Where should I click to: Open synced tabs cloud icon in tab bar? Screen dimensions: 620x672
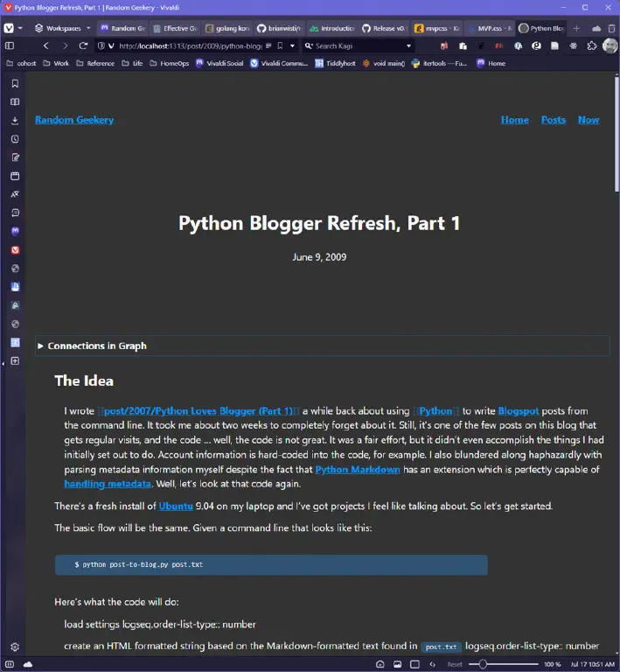(596, 28)
